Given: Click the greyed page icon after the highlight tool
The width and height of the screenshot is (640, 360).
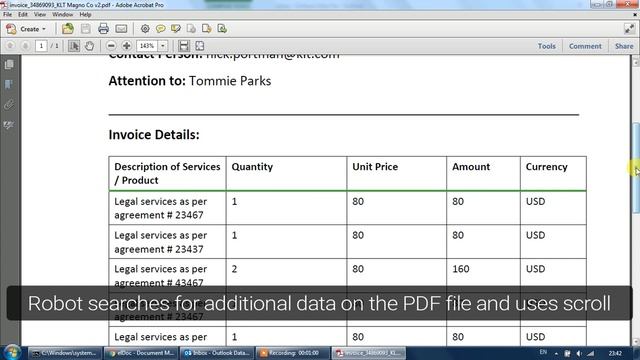Looking at the screenshot, I should [191, 29].
